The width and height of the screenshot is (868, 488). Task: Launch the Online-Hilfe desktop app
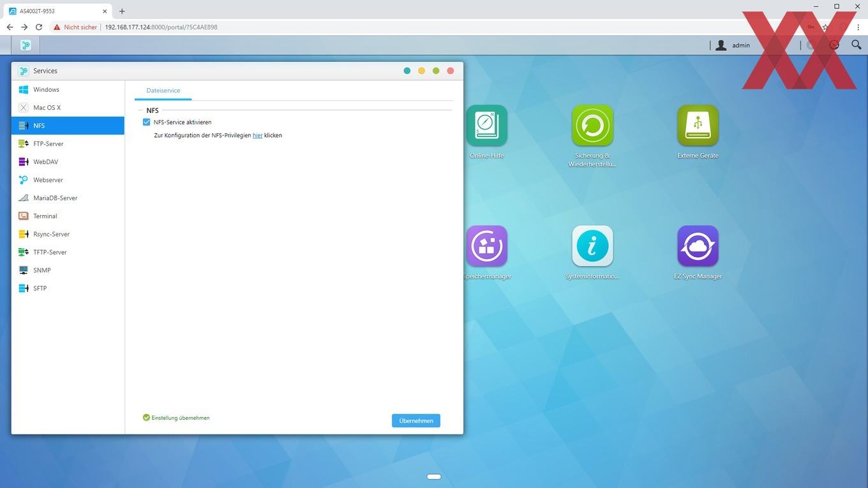486,126
